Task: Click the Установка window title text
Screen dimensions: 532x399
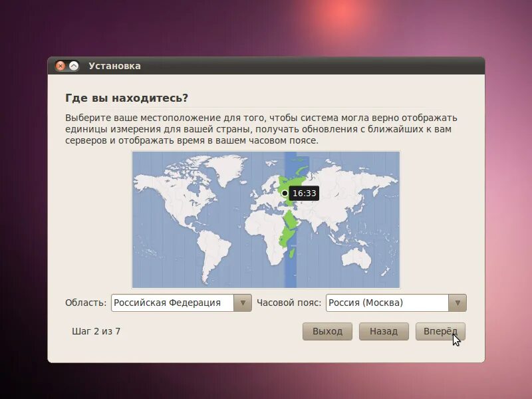Action: pyautogui.click(x=114, y=66)
